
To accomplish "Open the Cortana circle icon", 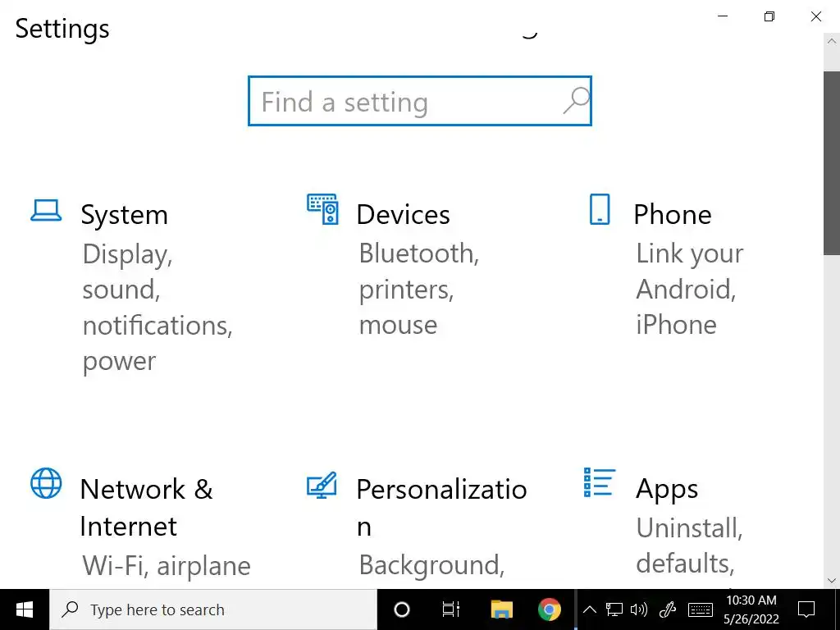I will tap(402, 609).
